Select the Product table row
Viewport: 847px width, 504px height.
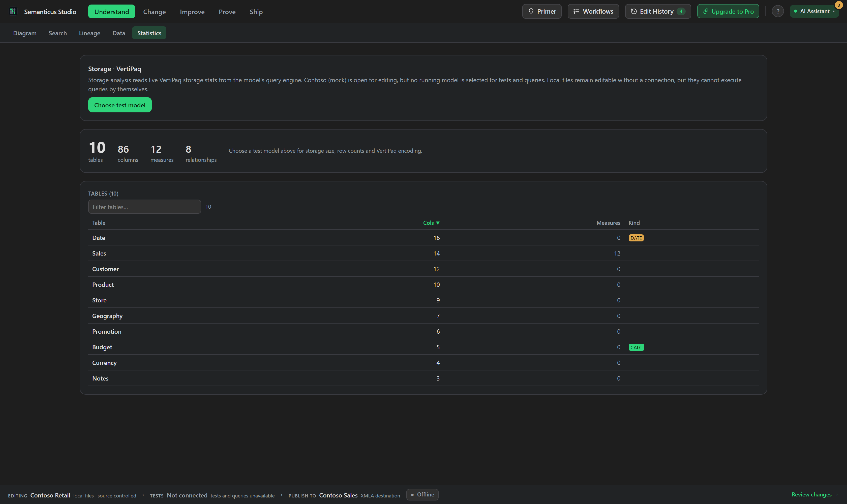(x=423, y=285)
